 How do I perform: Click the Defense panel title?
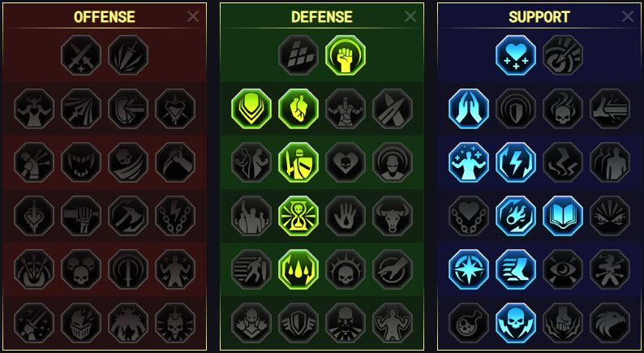pos(321,17)
